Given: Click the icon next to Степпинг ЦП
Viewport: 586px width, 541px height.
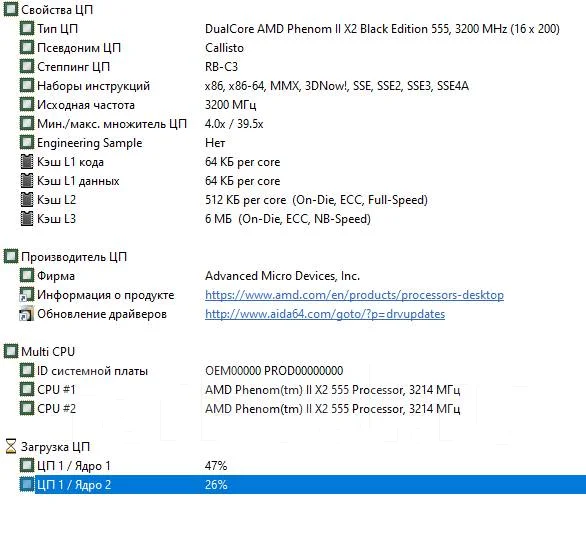Looking at the screenshot, I should 27,67.
